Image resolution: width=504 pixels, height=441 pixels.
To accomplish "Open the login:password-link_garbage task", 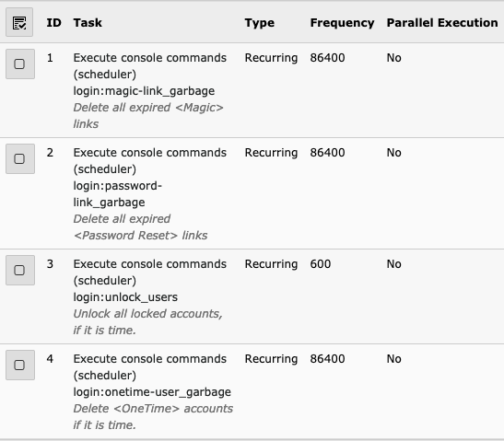I will coord(118,194).
